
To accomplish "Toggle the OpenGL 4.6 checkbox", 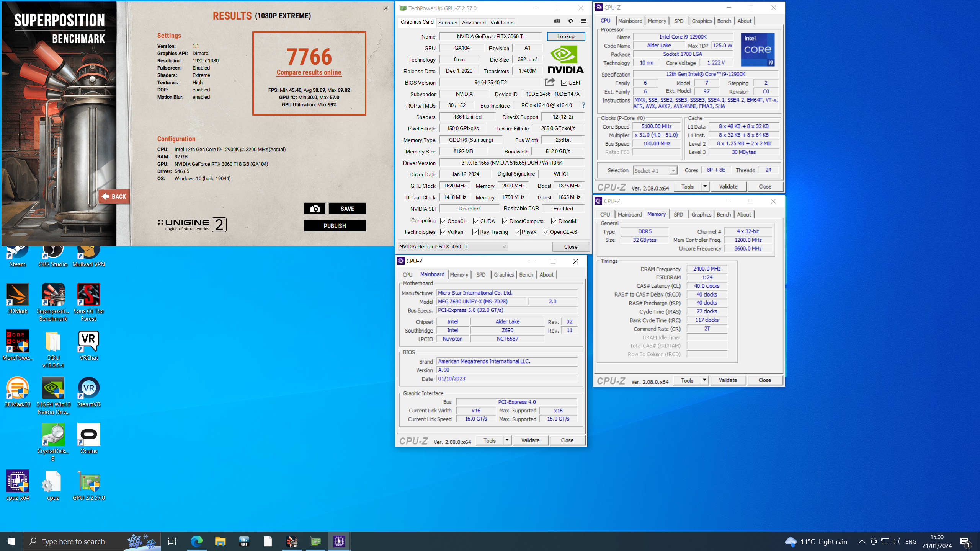I will tap(546, 232).
